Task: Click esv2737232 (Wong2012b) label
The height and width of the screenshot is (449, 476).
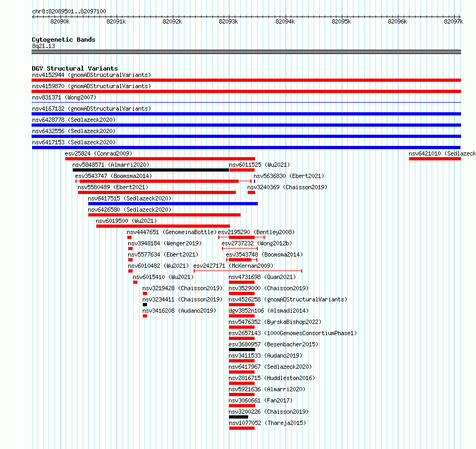Action: point(257,243)
